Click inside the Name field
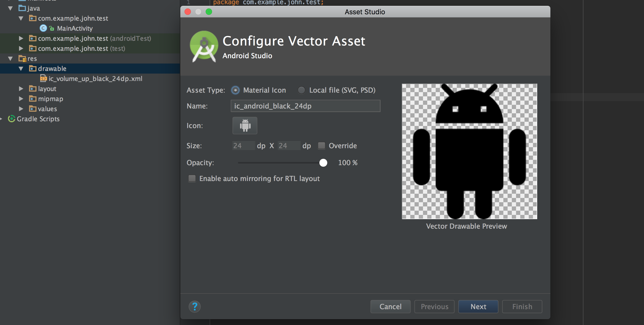 (x=305, y=106)
